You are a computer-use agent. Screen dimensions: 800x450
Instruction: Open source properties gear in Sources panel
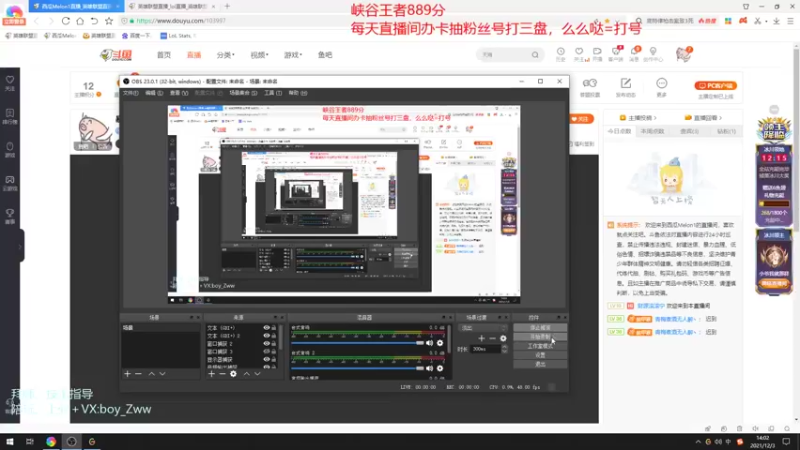pyautogui.click(x=233, y=374)
